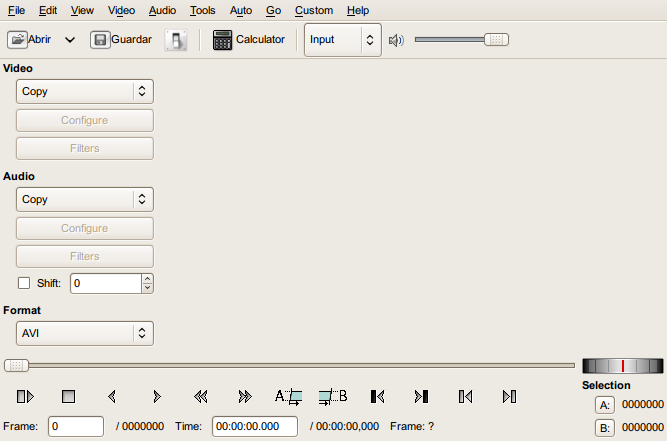Click the Play button in playback controls
This screenshot has height=441, width=667.
[x=26, y=396]
